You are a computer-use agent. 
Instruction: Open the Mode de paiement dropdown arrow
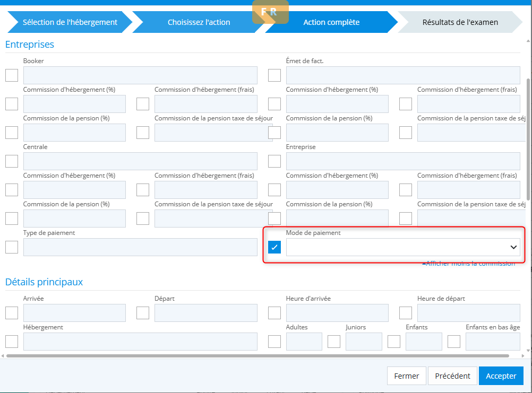[513, 247]
